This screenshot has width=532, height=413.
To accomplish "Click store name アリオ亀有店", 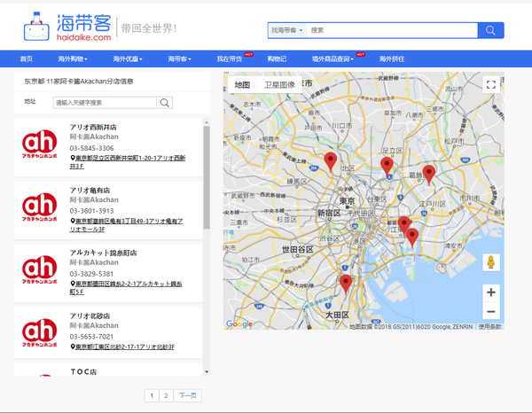I will (x=90, y=191).
